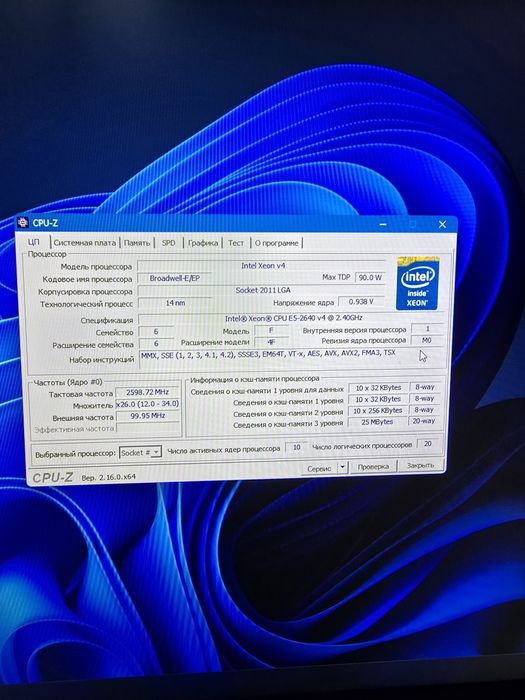This screenshot has width=525, height=700.
Task: Click the logical processors count 20
Action: pyautogui.click(x=428, y=444)
